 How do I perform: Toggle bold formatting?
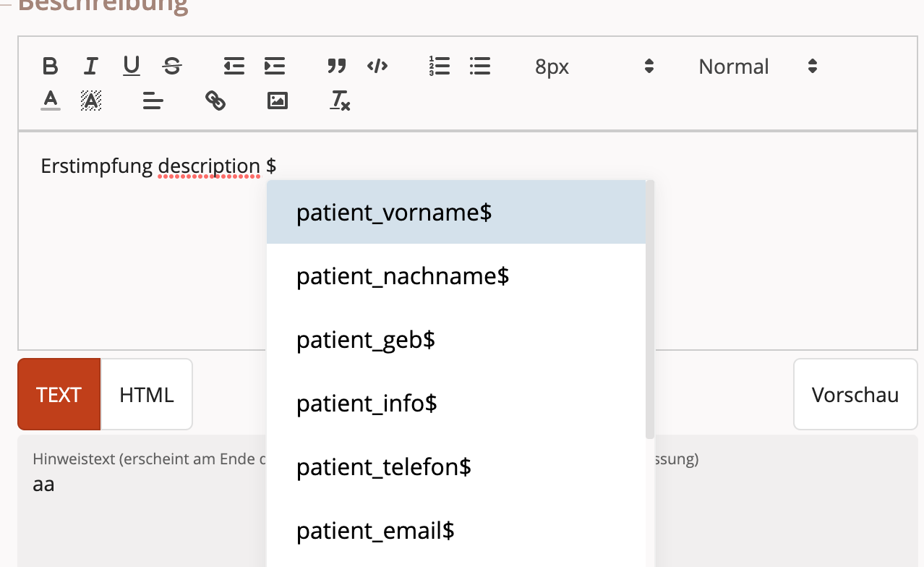50,67
